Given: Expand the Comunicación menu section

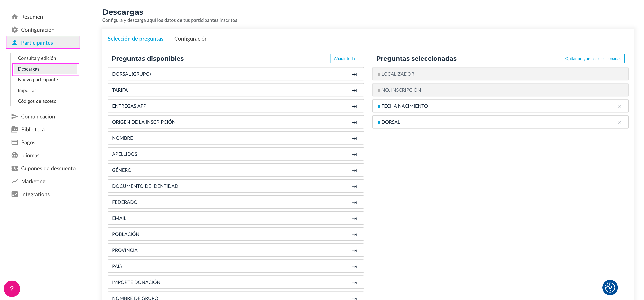Looking at the screenshot, I should pyautogui.click(x=38, y=117).
